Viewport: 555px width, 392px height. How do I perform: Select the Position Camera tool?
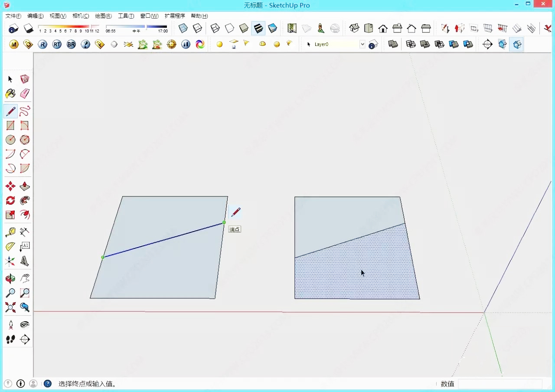coord(10,325)
